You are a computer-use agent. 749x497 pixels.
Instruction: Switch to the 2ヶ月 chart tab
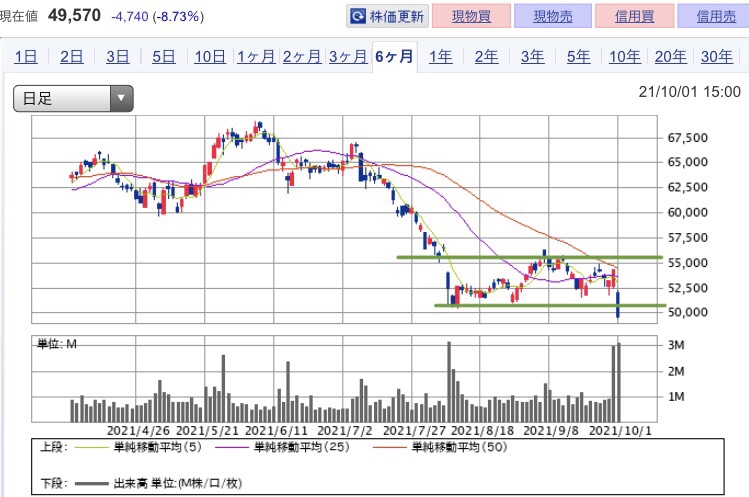tap(302, 57)
